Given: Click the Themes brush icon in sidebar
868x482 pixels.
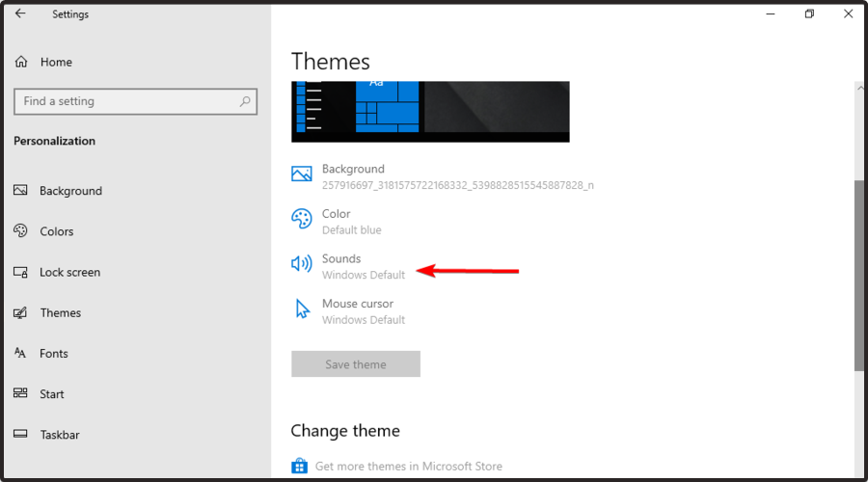Looking at the screenshot, I should pos(20,312).
